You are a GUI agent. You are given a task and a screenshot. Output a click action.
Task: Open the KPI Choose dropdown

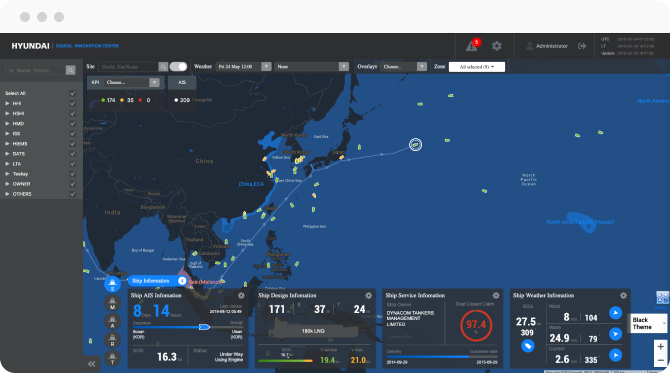pyautogui.click(x=132, y=82)
